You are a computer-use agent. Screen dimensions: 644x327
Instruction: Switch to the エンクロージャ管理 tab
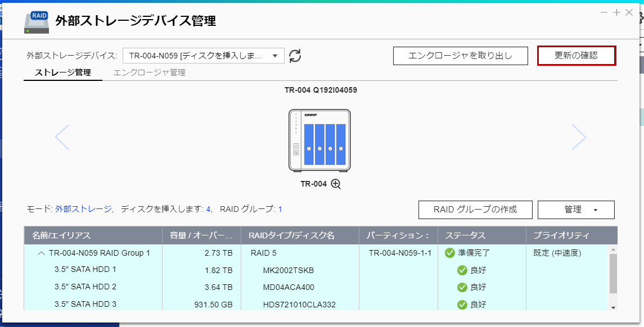(150, 72)
